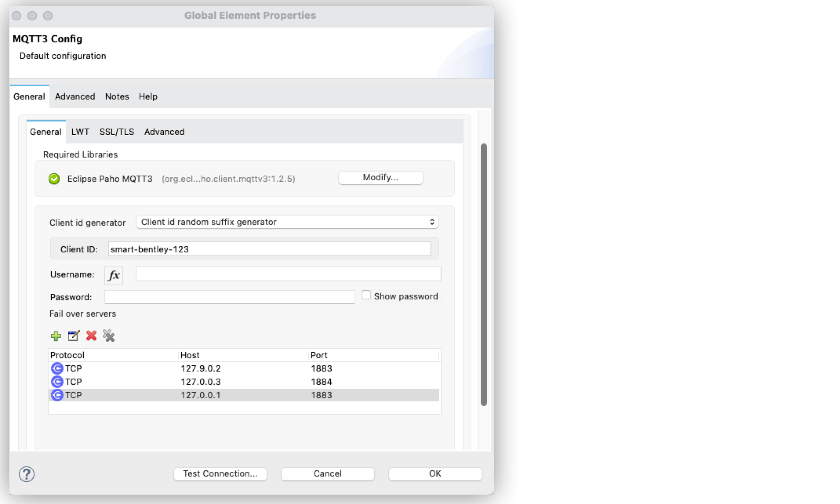Change Client id random suffix generator selection
This screenshot has width=840, height=504.
pyautogui.click(x=286, y=222)
